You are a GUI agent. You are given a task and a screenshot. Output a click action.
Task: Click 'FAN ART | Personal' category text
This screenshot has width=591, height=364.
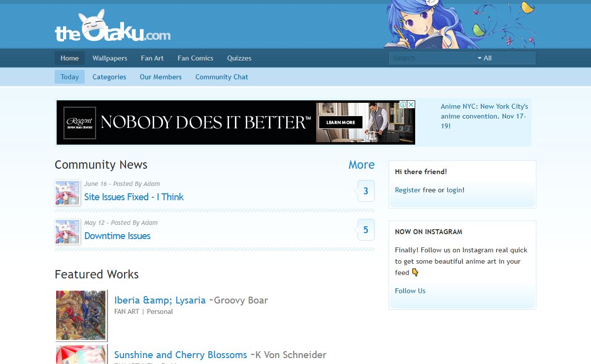coord(144,311)
